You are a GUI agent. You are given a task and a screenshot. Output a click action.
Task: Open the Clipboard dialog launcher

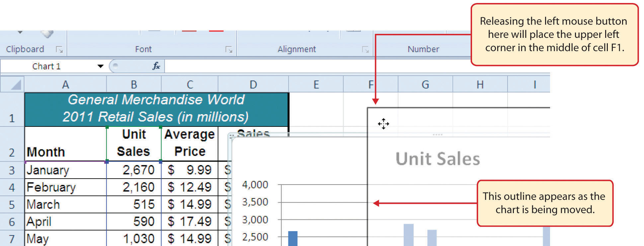(x=59, y=50)
